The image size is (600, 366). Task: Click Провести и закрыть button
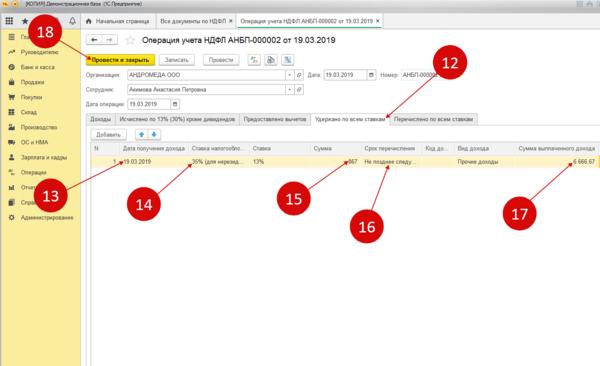(x=120, y=60)
